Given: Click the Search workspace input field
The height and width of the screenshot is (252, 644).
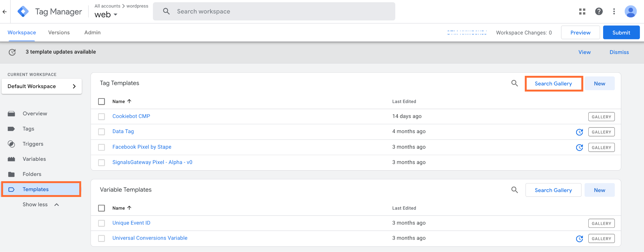Looking at the screenshot, I should point(274,11).
